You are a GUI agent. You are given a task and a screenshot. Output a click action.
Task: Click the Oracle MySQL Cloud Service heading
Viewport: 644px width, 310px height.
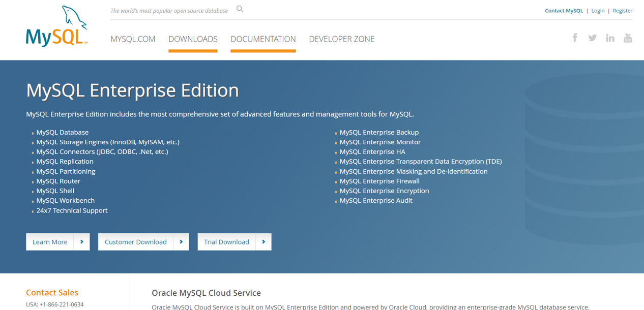click(206, 293)
